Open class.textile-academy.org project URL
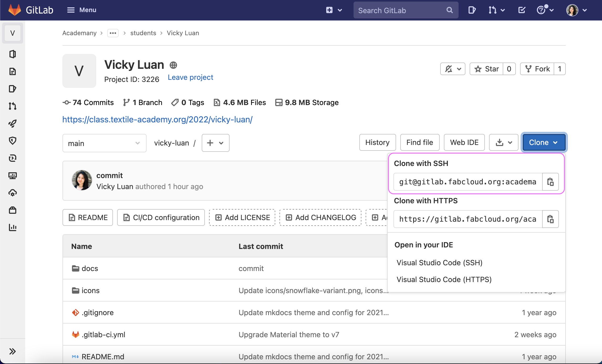602x364 pixels. [157, 119]
